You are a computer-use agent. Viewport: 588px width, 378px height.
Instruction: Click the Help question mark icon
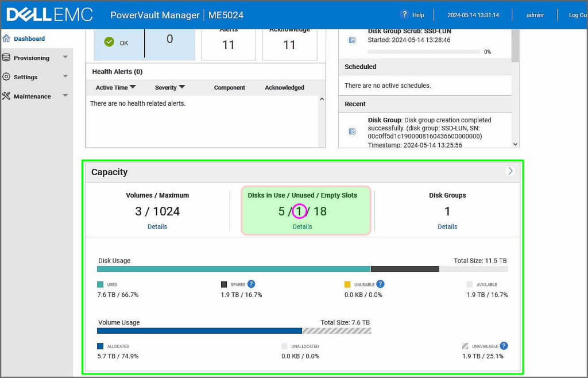[x=405, y=15]
